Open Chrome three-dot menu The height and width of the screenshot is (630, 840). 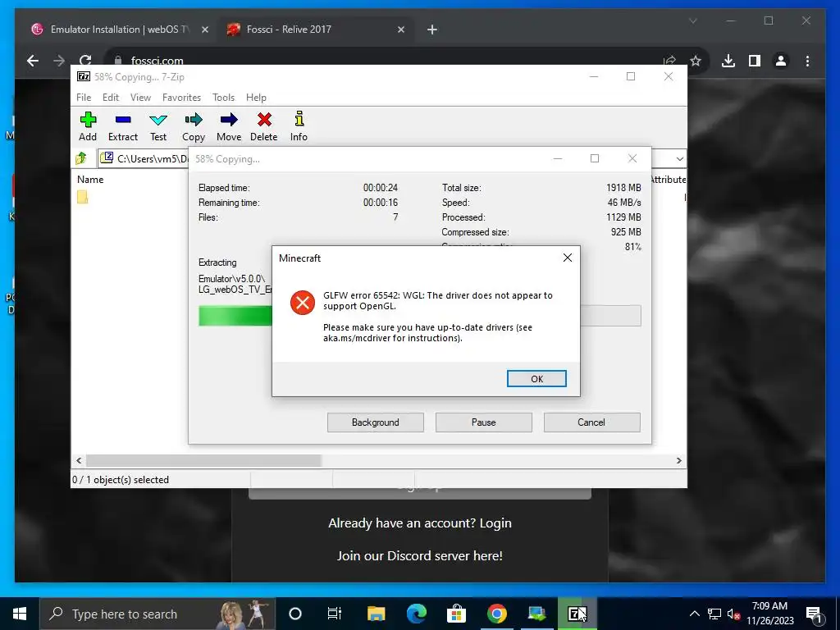tap(807, 61)
